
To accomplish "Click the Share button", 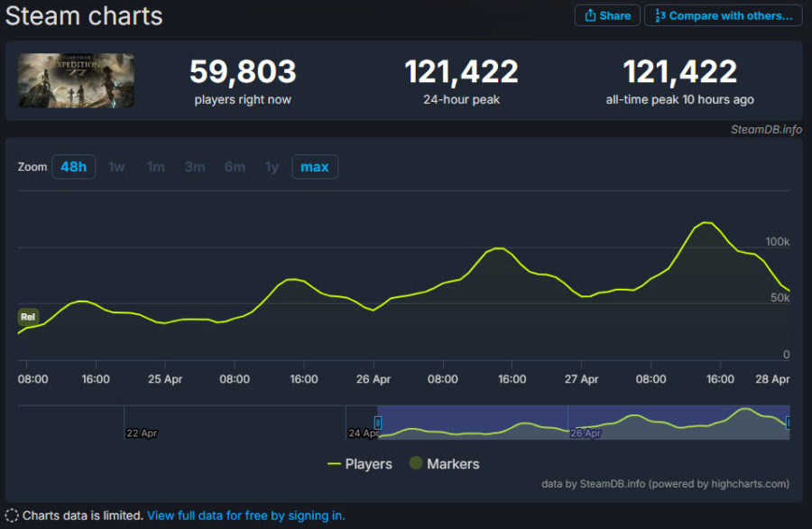I will point(607,15).
